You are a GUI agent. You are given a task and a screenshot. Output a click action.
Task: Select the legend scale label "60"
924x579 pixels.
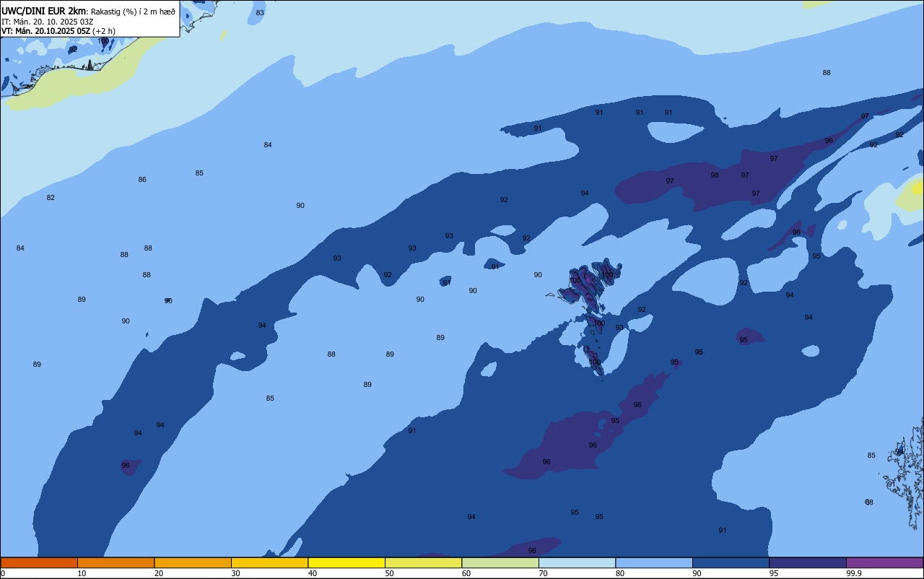pyautogui.click(x=466, y=573)
